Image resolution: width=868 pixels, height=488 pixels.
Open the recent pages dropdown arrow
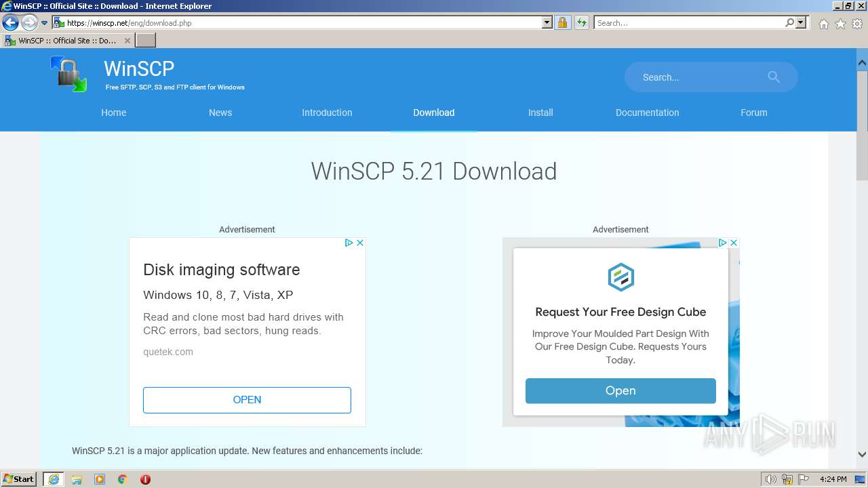45,23
